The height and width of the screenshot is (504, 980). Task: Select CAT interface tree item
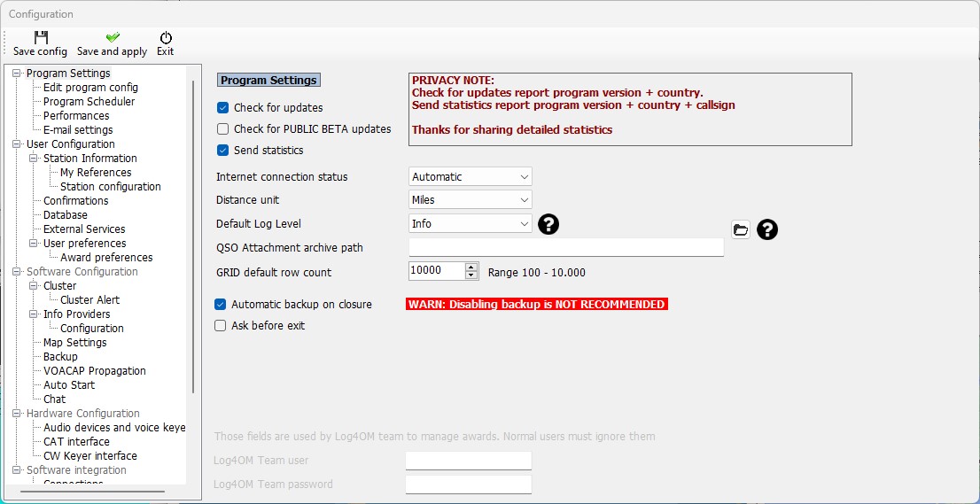76,441
